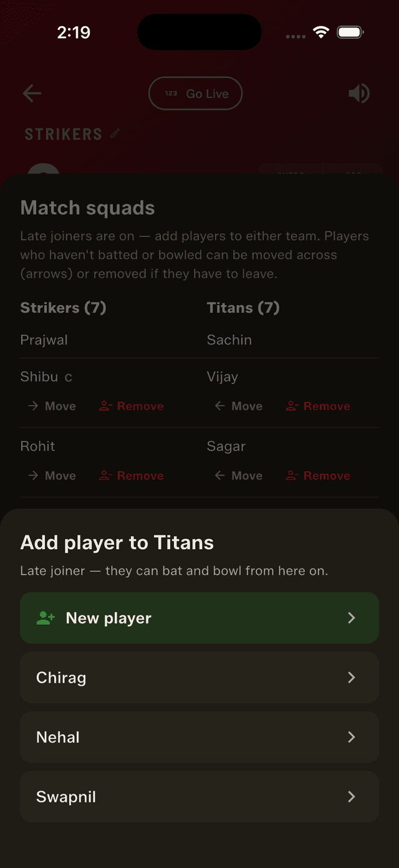Move Rohit to the other team
Viewport: 399px width, 868px height.
[x=52, y=475]
